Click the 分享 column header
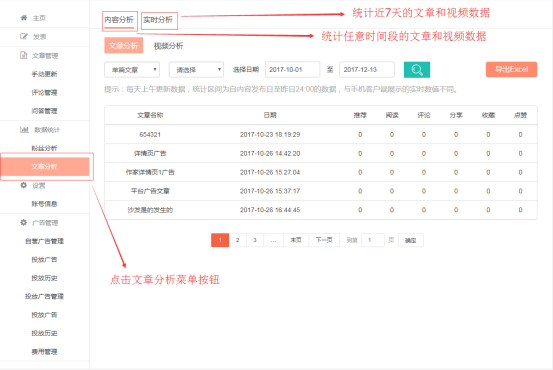 click(x=456, y=115)
